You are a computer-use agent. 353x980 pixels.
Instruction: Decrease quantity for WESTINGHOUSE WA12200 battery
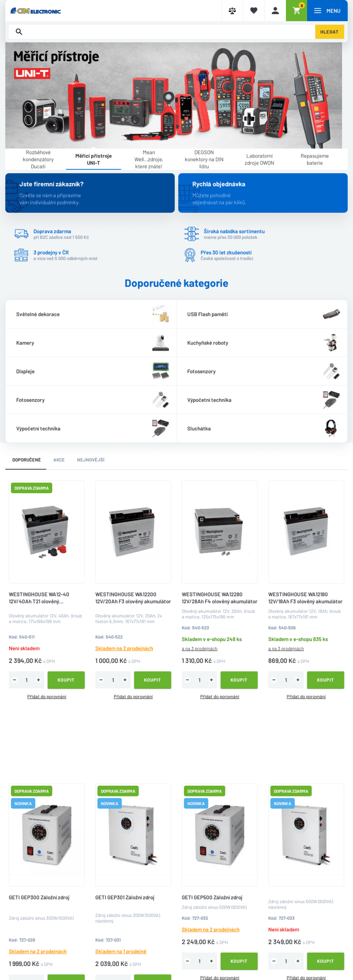click(x=101, y=680)
